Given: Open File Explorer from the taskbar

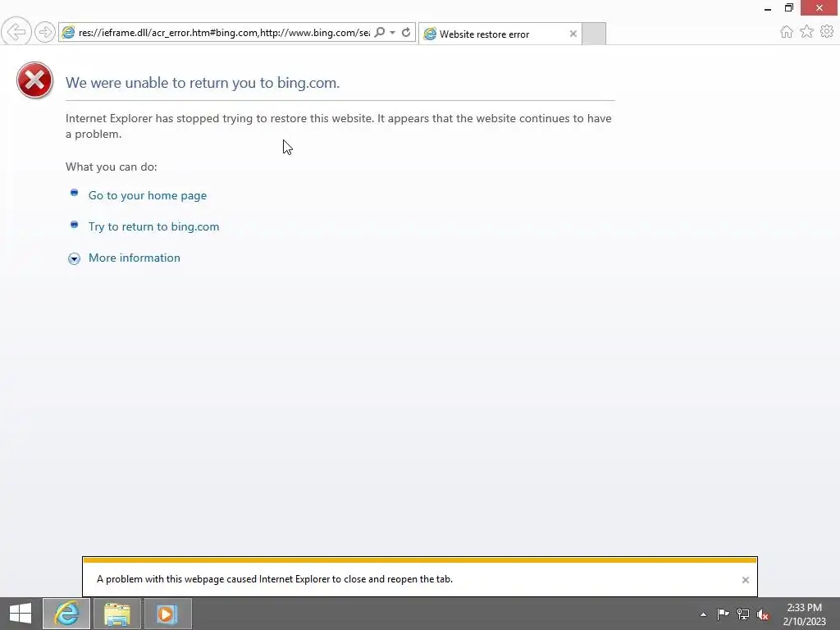Looking at the screenshot, I should [117, 614].
